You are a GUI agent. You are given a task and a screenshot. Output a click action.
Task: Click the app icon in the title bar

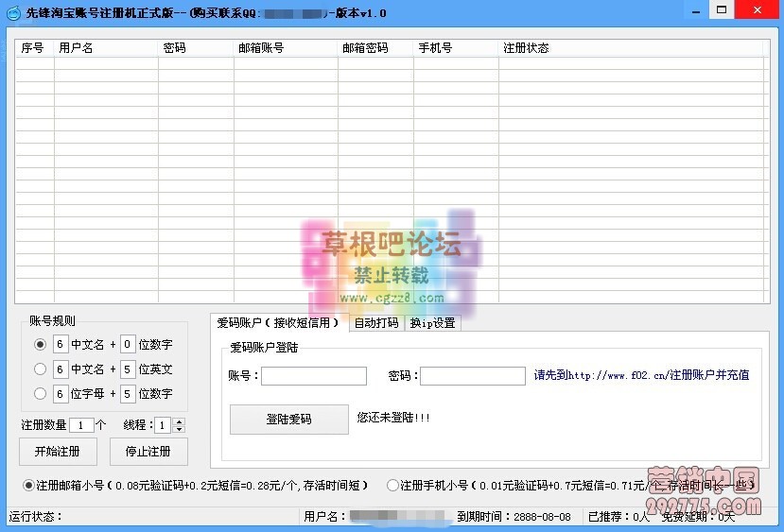(x=13, y=12)
